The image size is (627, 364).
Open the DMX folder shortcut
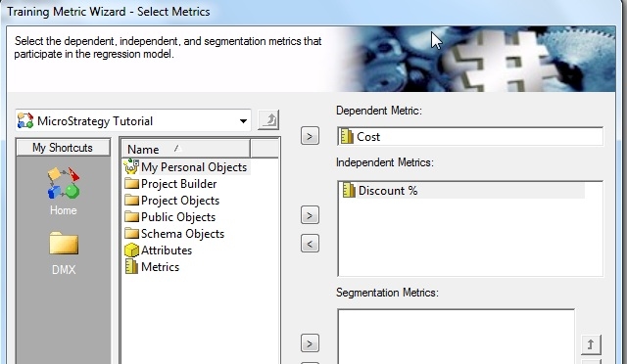64,243
